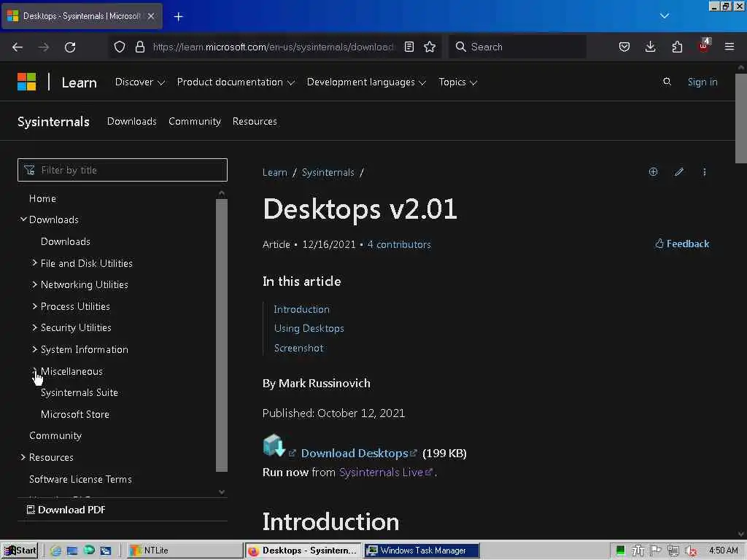747x560 pixels.
Task: Jump to Using Desktops section link
Action: click(x=309, y=329)
